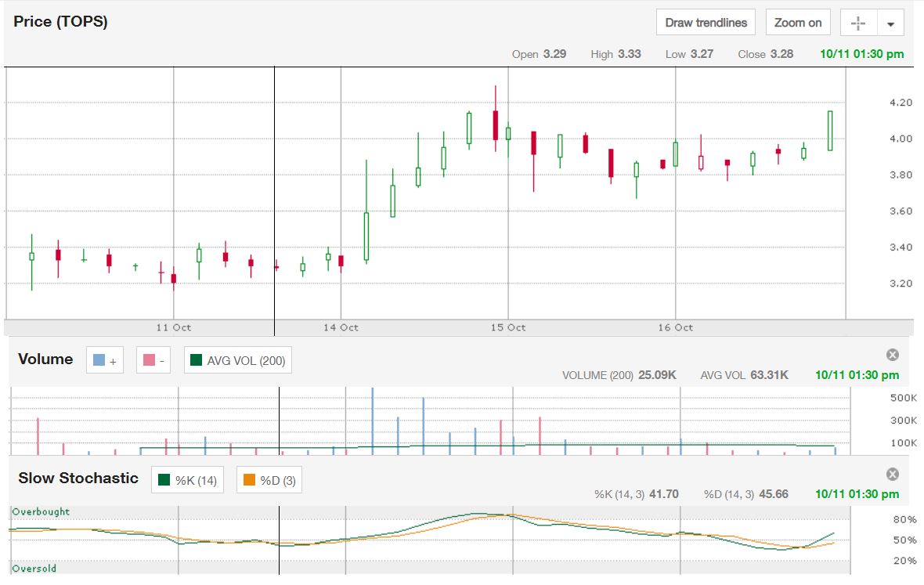Toggle the blue positive volume legend
Image resolution: width=924 pixels, height=585 pixels.
(x=104, y=361)
